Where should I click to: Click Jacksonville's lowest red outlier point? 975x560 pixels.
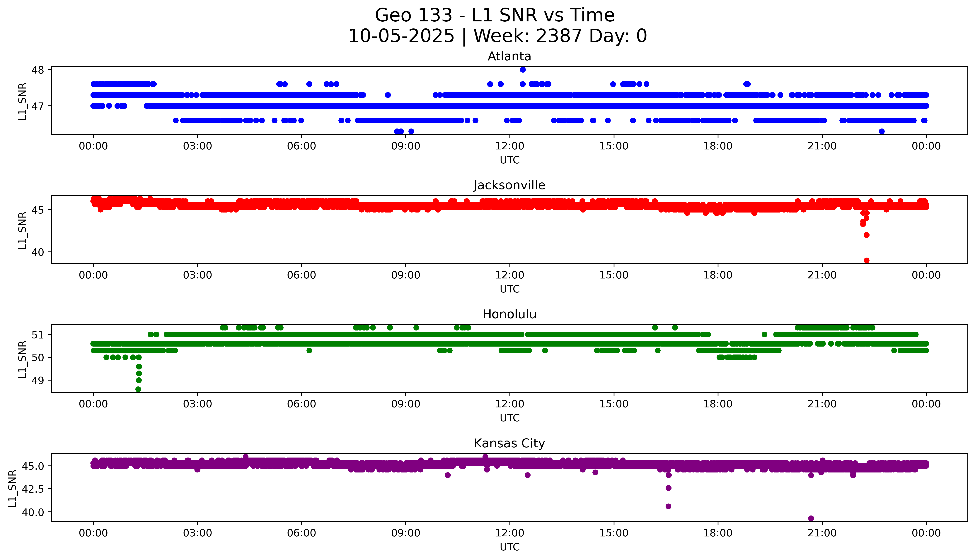867,260
